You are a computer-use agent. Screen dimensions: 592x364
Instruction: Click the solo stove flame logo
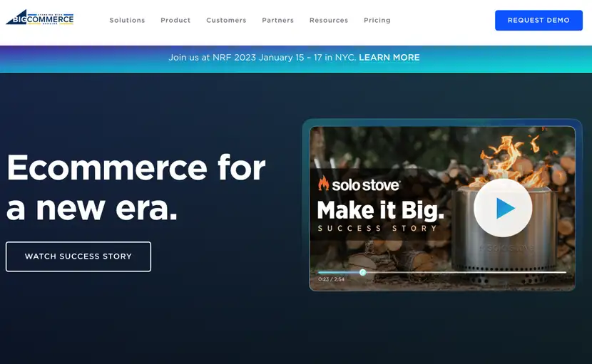pos(323,184)
